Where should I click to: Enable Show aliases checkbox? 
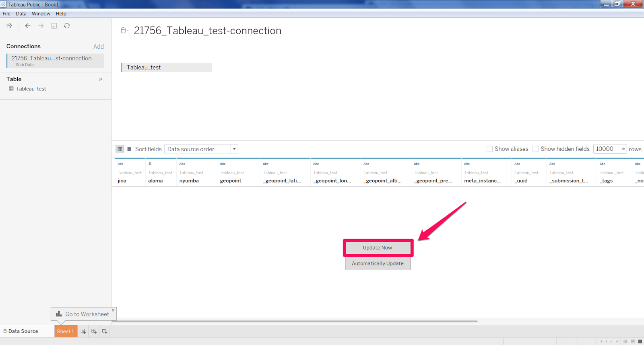tap(490, 149)
